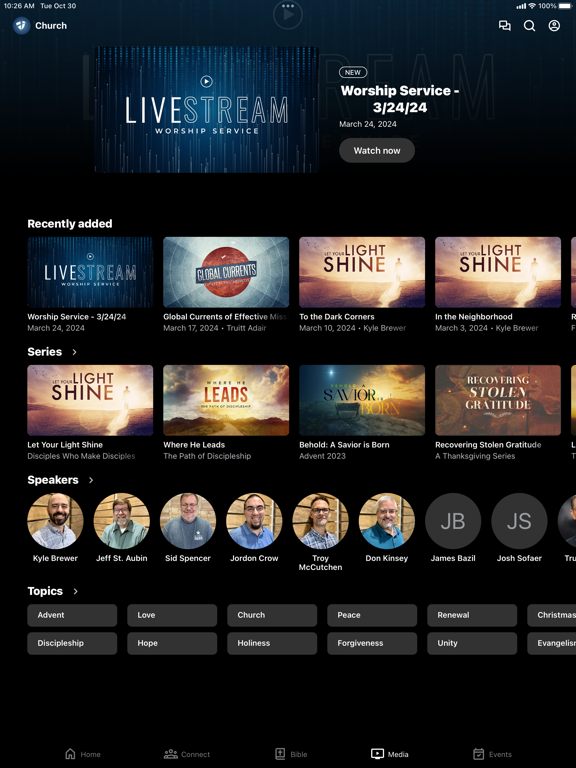Choose the Unity topic
576x768 pixels.
(472, 643)
